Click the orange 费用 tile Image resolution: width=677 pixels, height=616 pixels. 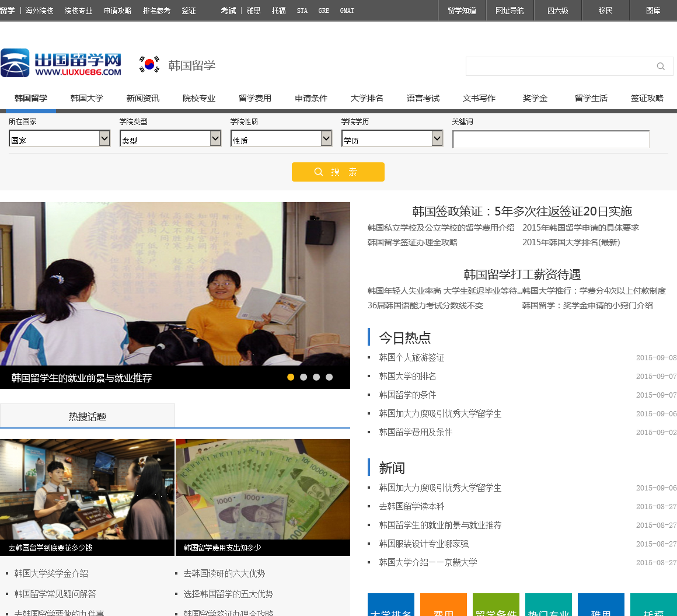coord(444,605)
